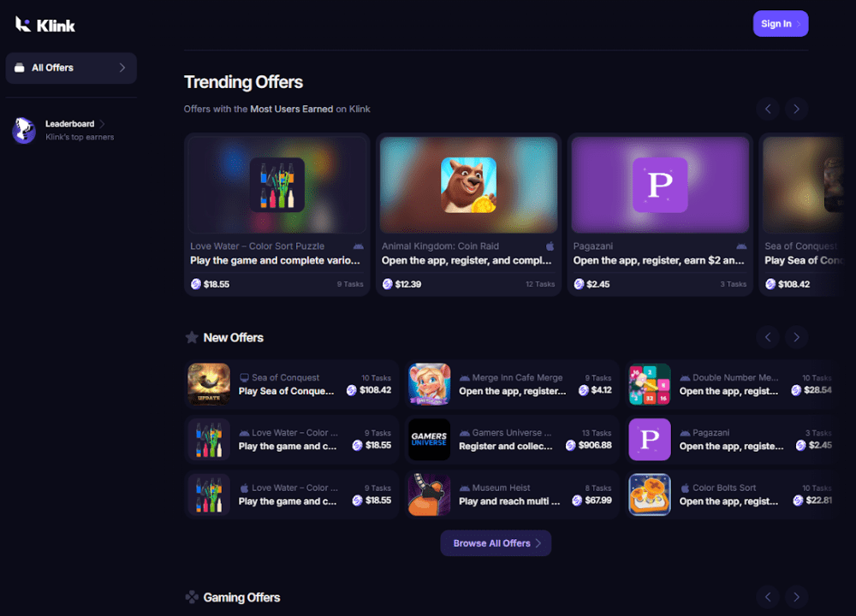
Task: Click the Color Bolts Sort app icon
Action: 650,495
